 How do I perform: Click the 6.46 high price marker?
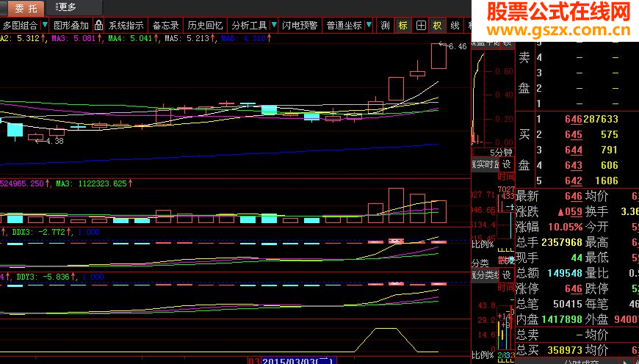click(x=458, y=46)
